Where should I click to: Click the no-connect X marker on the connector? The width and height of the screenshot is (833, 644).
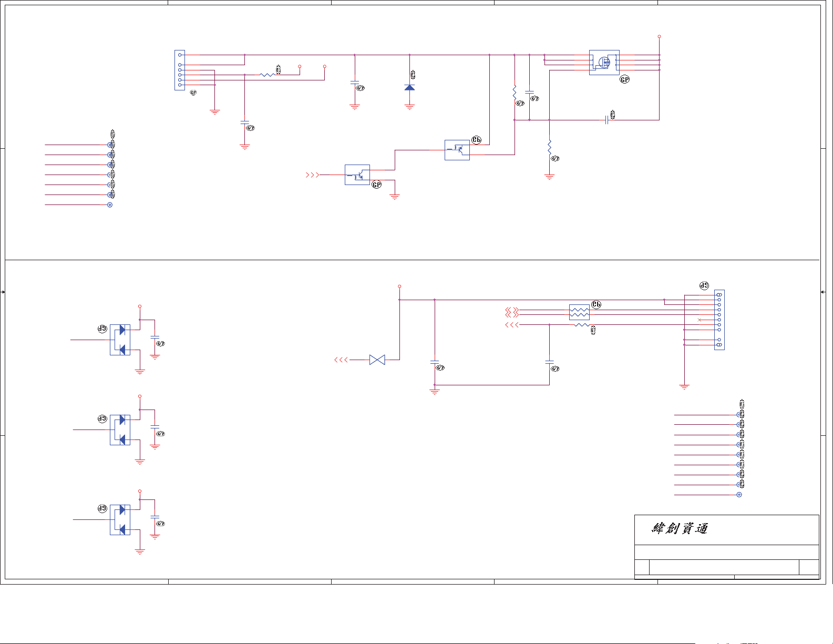click(699, 320)
